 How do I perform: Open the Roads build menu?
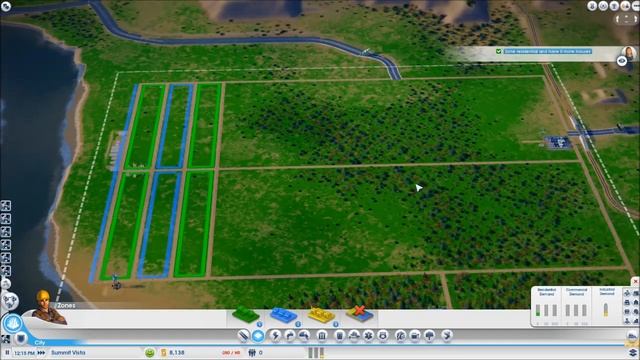point(244,336)
